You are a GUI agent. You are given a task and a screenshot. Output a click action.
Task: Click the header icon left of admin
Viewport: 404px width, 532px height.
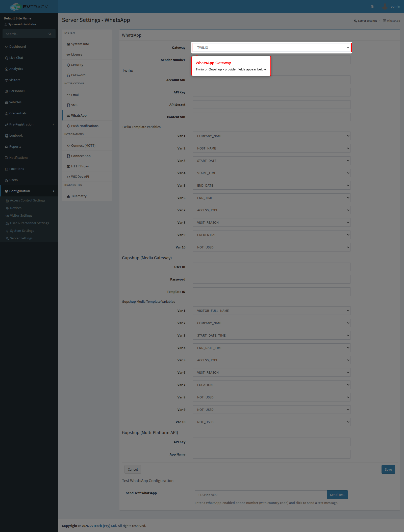pyautogui.click(x=372, y=7)
